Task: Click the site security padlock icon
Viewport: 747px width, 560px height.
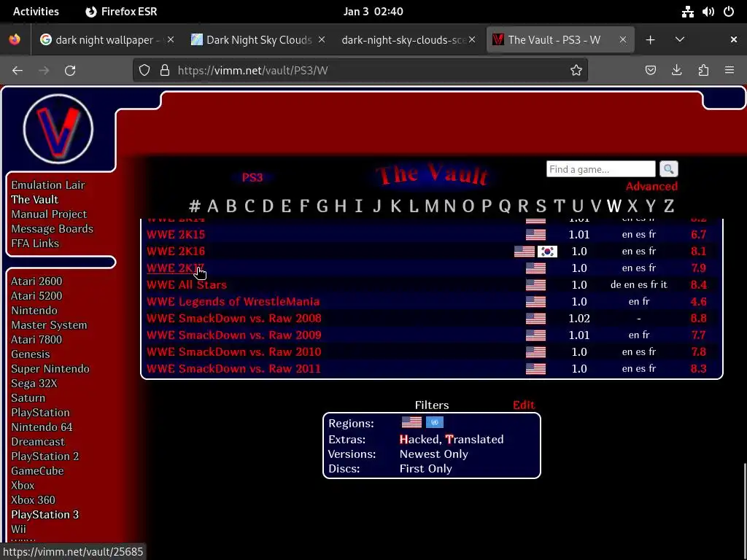Action: [x=165, y=71]
